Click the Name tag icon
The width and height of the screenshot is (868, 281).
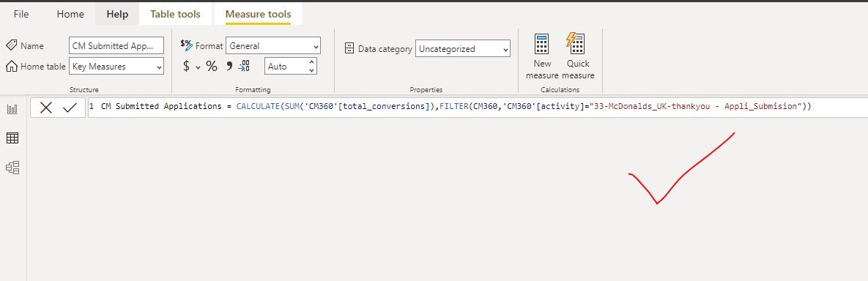(x=11, y=45)
